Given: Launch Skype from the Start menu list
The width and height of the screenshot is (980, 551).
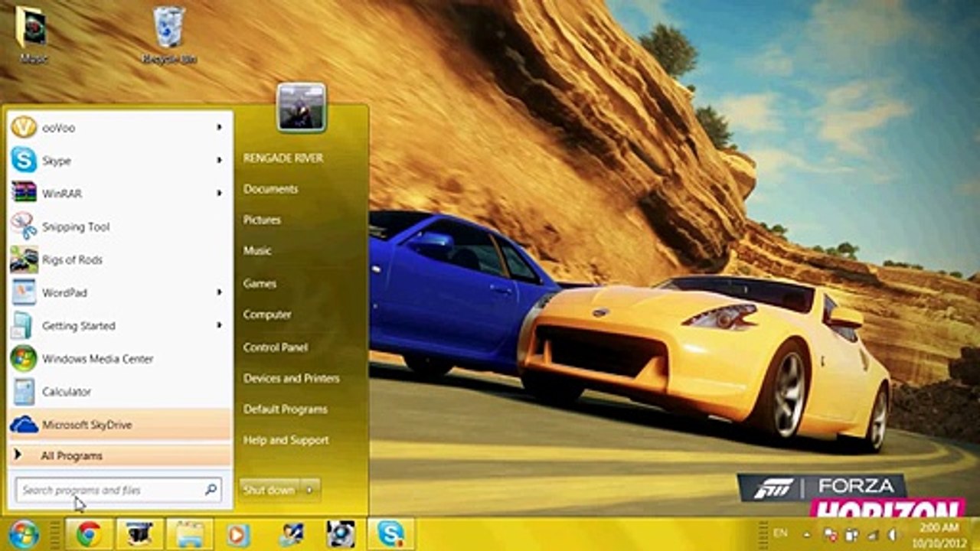Looking at the screenshot, I should 119,161.
